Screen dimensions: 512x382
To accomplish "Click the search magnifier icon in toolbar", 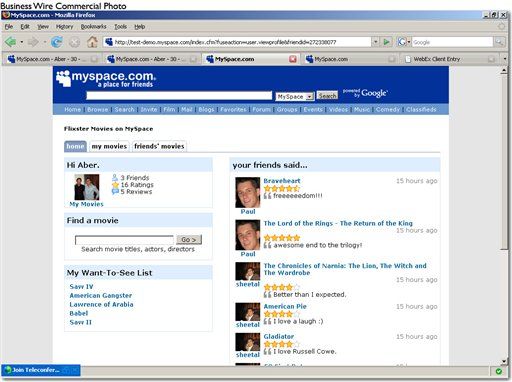I will [x=499, y=42].
